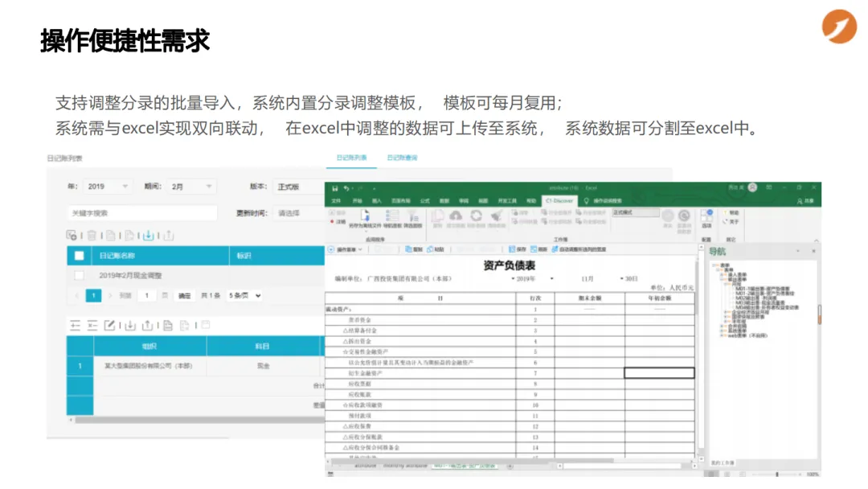Click the blue download import icon above journal list
The height and width of the screenshot is (489, 868).
(149, 236)
